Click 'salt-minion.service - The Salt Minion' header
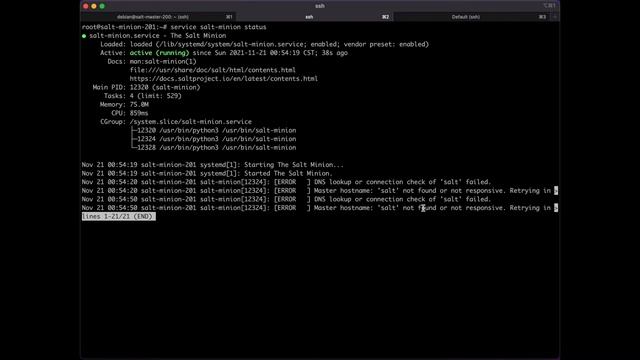 click(x=158, y=36)
